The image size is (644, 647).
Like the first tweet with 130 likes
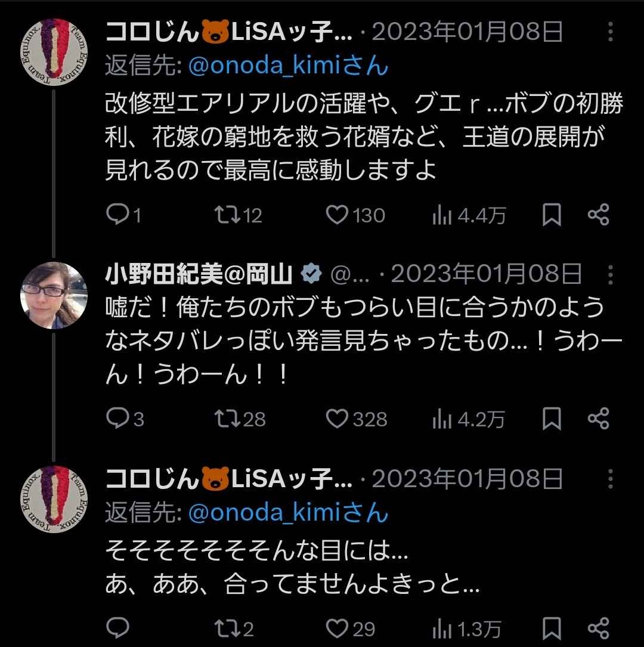(x=338, y=215)
